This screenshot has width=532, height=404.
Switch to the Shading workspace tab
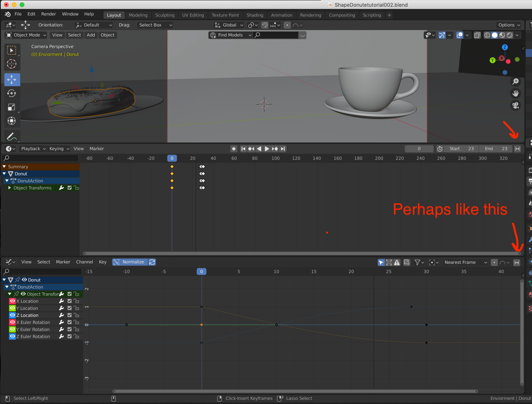255,15
